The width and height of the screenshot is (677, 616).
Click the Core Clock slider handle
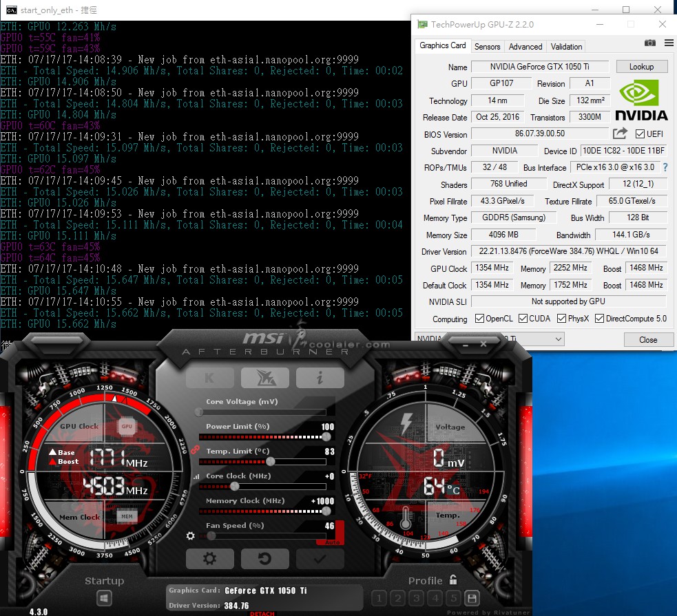(x=234, y=486)
